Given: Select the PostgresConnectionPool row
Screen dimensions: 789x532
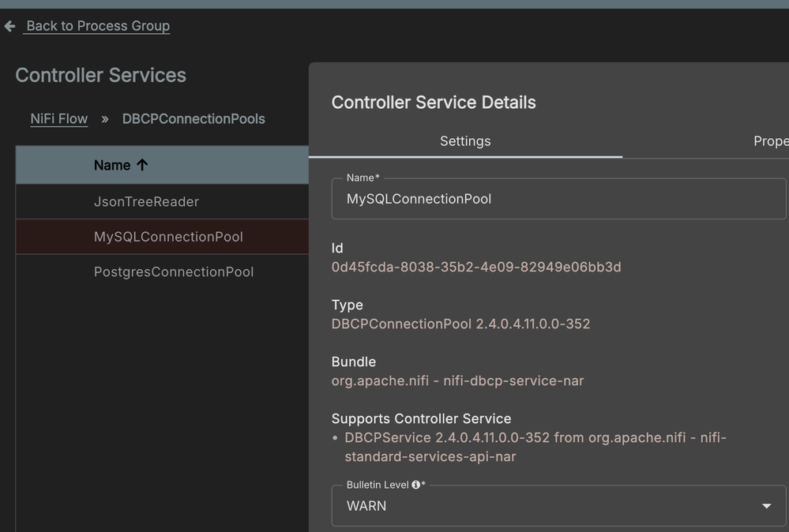Looking at the screenshot, I should pyautogui.click(x=174, y=272).
